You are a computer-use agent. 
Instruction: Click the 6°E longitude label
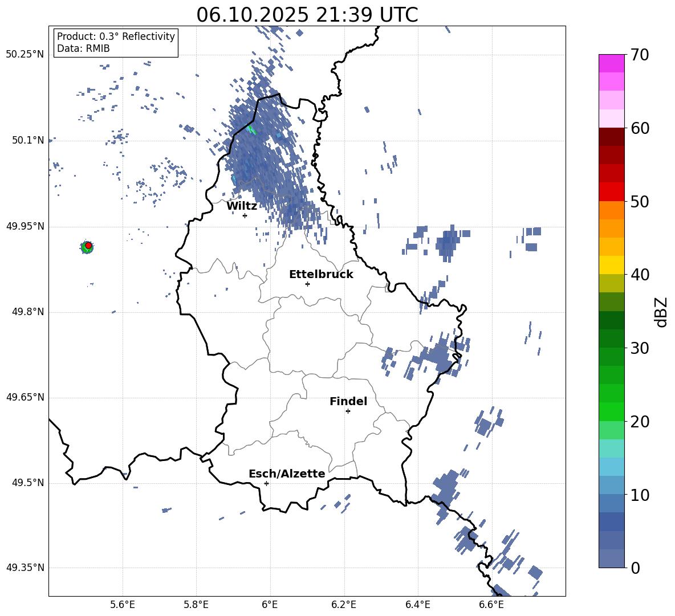270,605
